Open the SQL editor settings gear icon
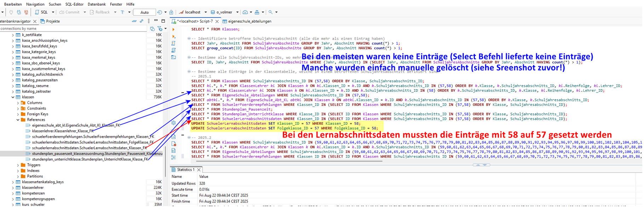This screenshot has width=644, height=210. pyautogui.click(x=173, y=123)
